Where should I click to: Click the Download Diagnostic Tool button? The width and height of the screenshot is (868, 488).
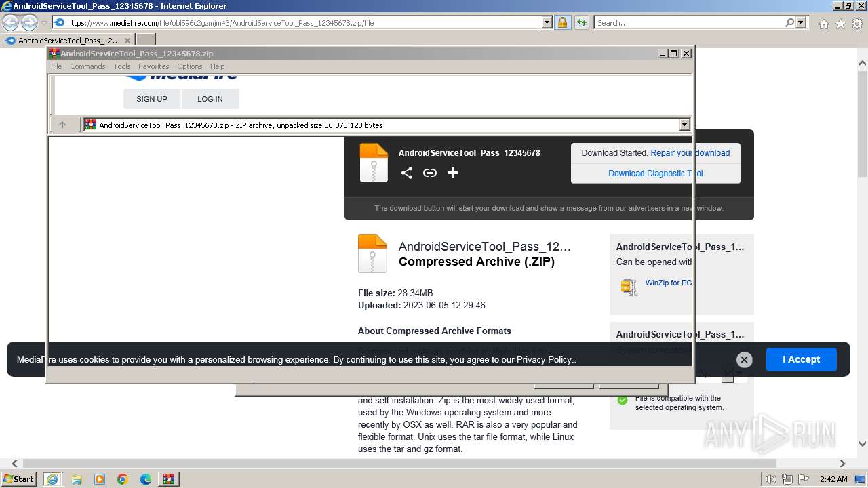tap(656, 174)
